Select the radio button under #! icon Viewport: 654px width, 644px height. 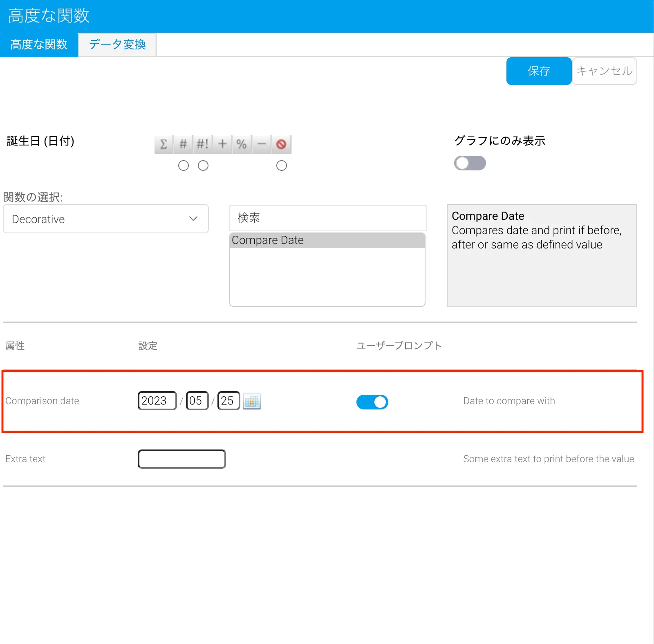pos(203,165)
